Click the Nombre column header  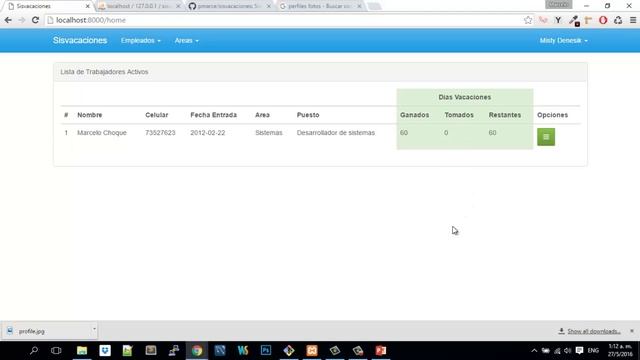tap(89, 115)
